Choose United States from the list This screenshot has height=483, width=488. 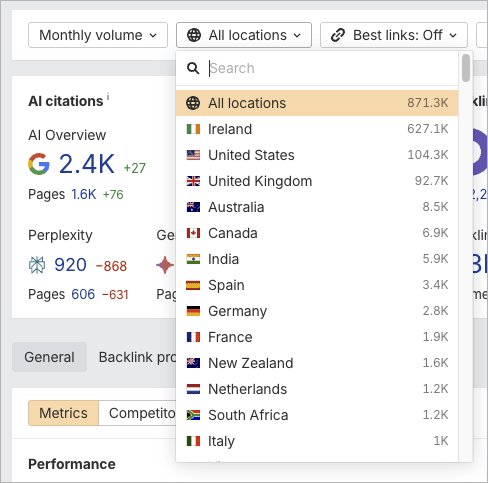[317, 155]
